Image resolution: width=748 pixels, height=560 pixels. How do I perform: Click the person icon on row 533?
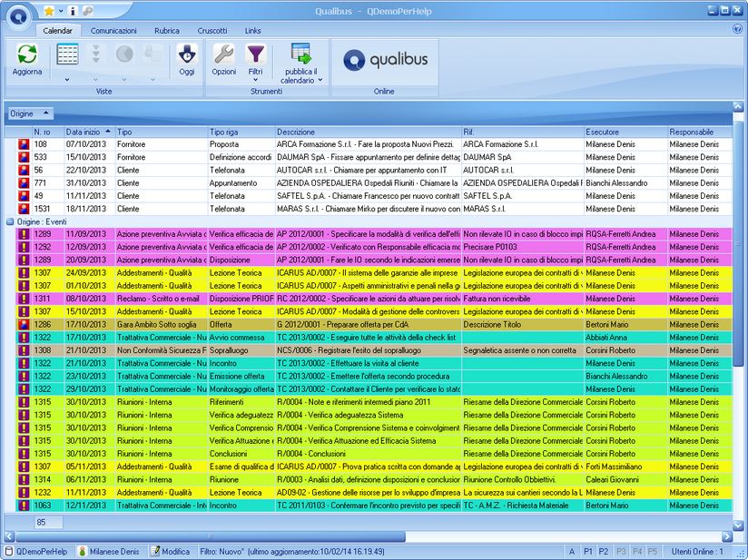[24, 157]
